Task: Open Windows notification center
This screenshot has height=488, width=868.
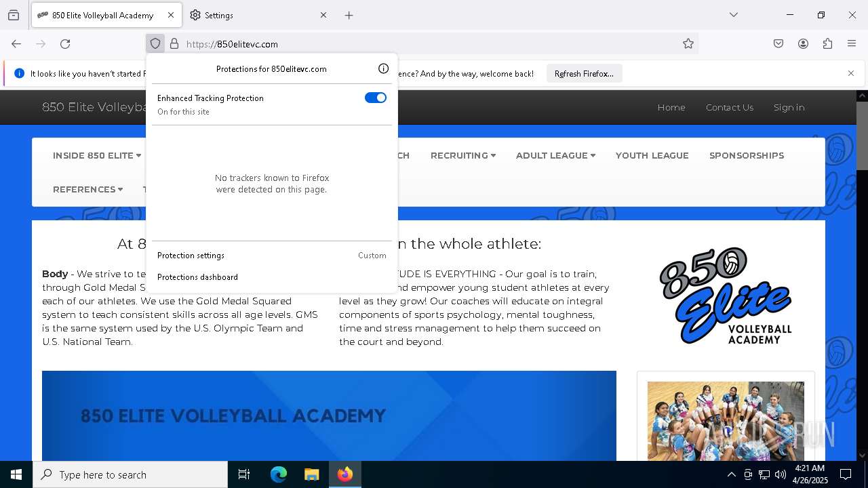Action: [846, 474]
